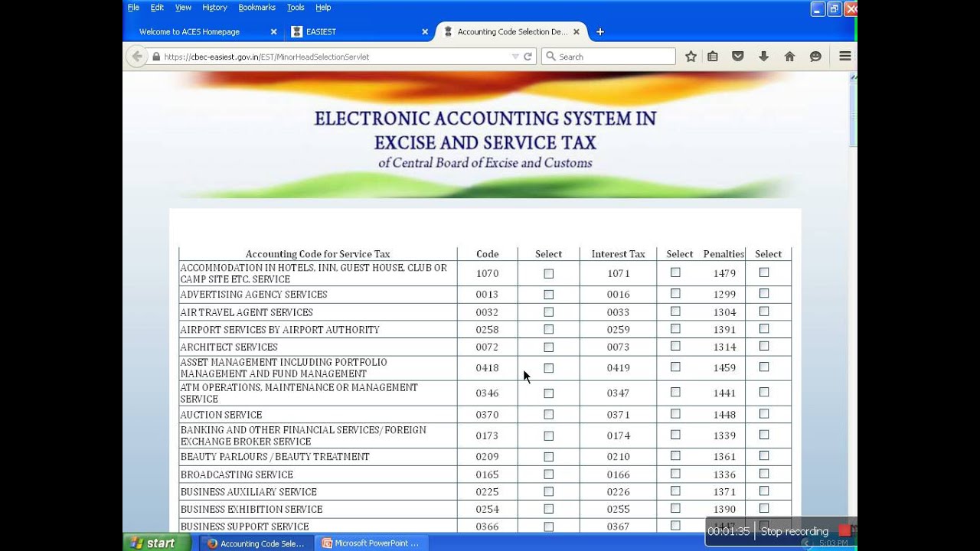The height and width of the screenshot is (551, 980).
Task: Select penalties 1314 checkbox for Architect Services
Action: pyautogui.click(x=764, y=346)
